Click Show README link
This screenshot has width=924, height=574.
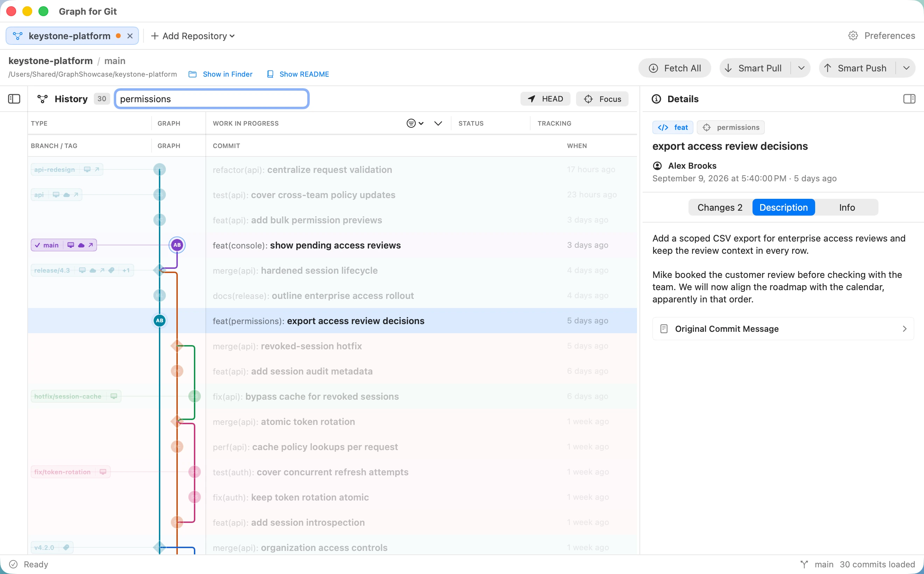(x=298, y=74)
